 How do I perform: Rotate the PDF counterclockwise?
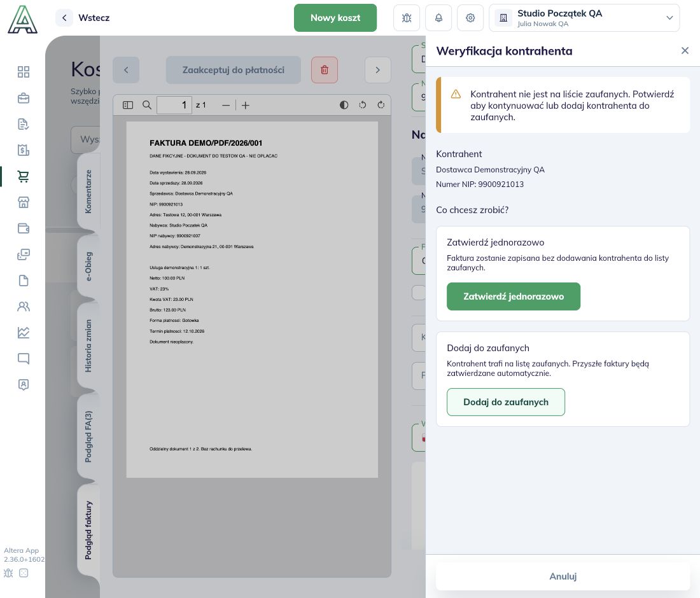coord(363,105)
